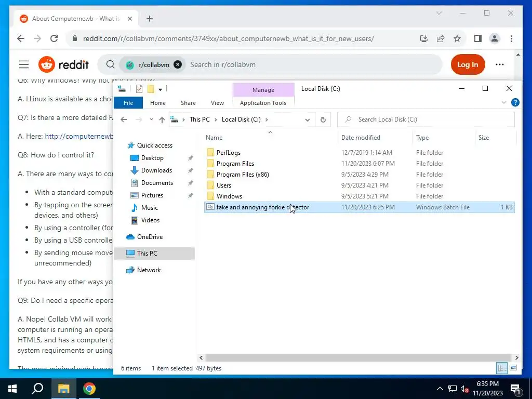The height and width of the screenshot is (399, 532).
Task: Open Chrome profile avatar
Action: coord(495,38)
